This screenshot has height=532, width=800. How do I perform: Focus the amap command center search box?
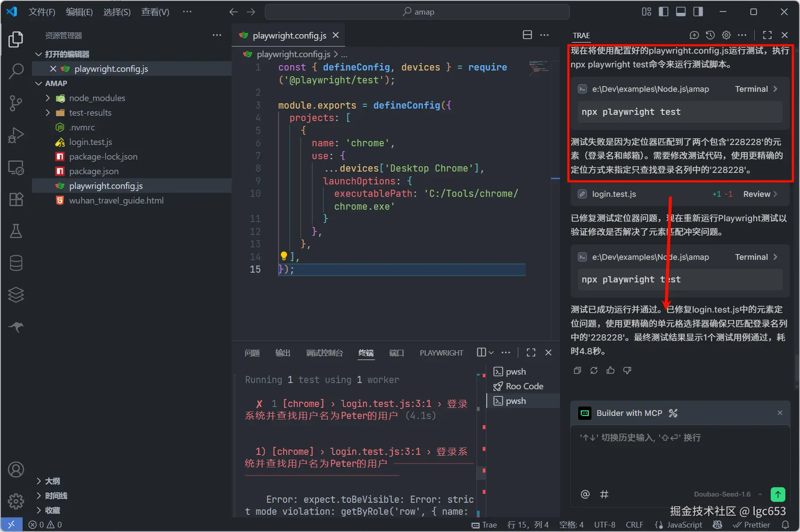417,12
